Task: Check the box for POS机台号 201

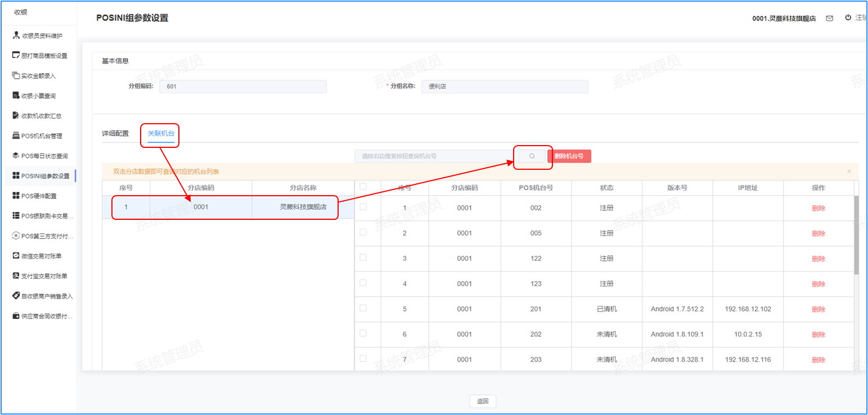Action: click(x=363, y=308)
